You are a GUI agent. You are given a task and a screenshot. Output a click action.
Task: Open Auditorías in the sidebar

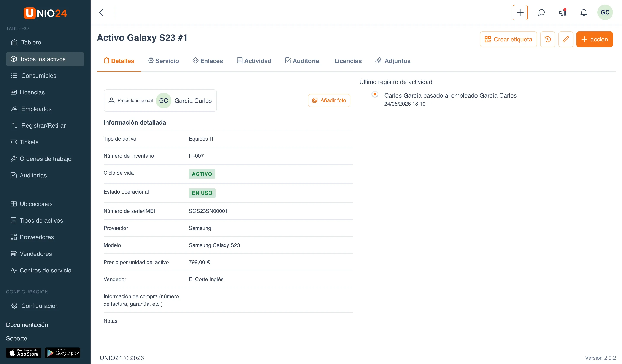[45, 175]
